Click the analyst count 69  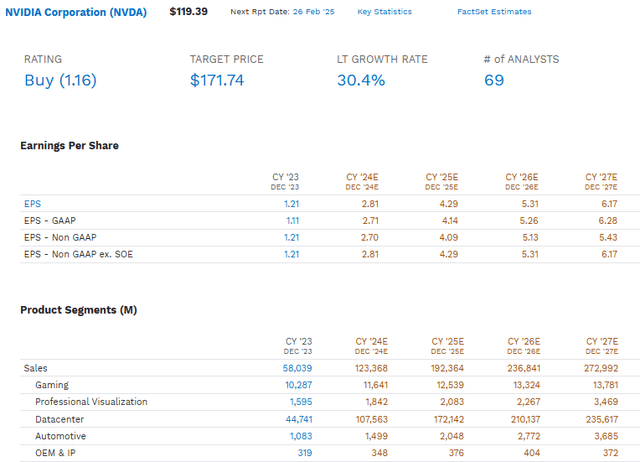pyautogui.click(x=494, y=80)
